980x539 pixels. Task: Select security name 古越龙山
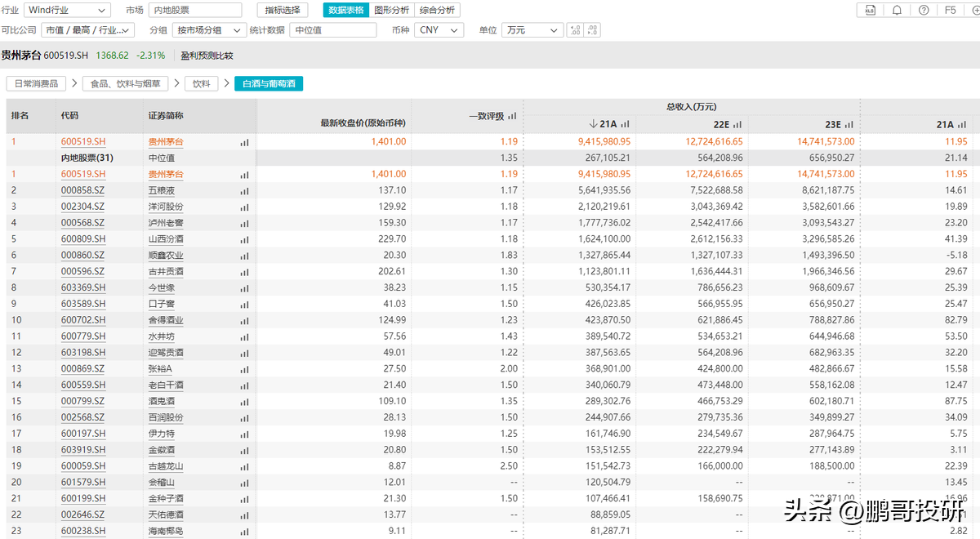pyautogui.click(x=166, y=466)
